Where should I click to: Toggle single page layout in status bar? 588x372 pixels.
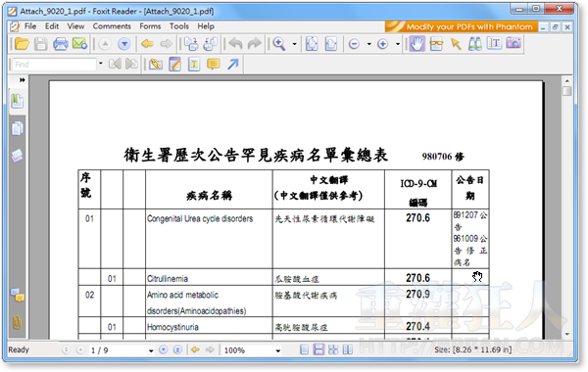pos(304,349)
